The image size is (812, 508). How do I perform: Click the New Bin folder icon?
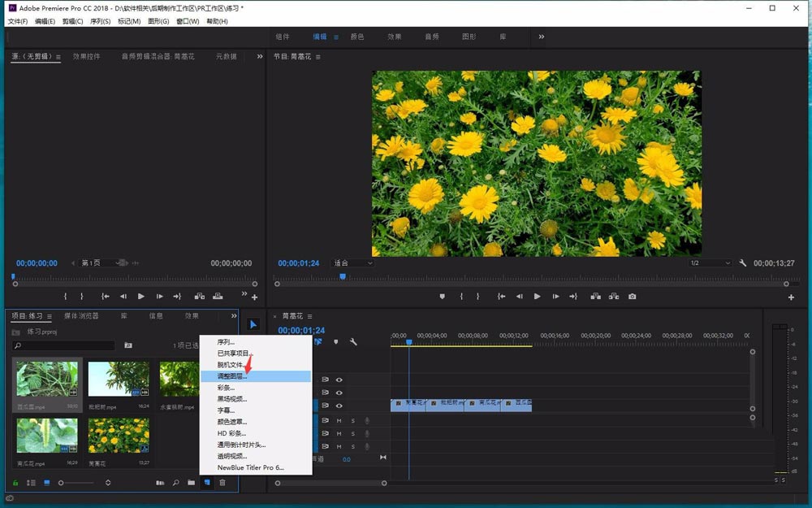pos(191,483)
